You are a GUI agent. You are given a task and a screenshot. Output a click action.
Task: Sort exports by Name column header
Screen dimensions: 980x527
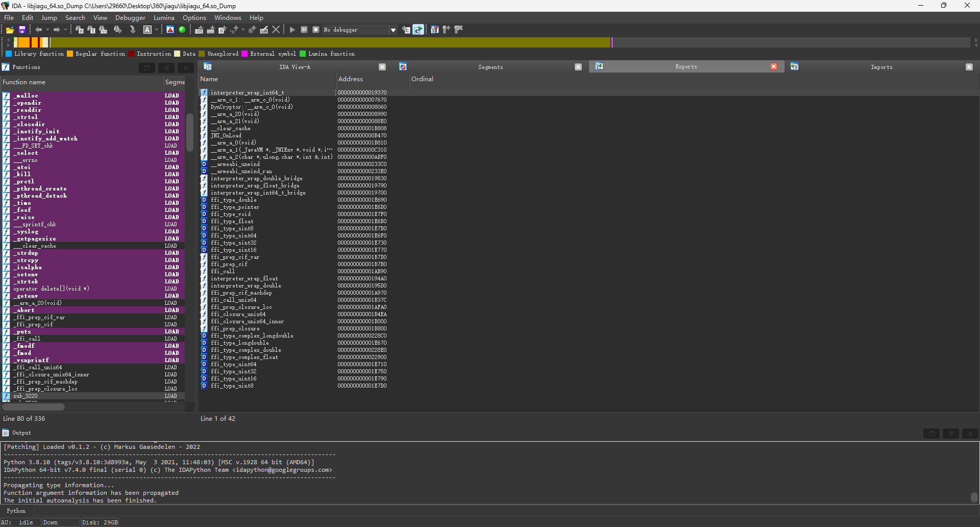(267, 79)
